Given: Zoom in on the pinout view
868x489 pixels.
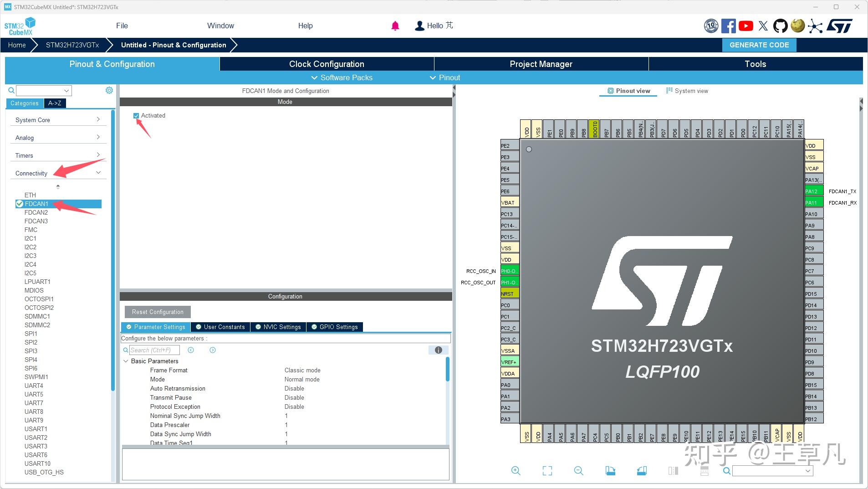Looking at the screenshot, I should click(x=516, y=470).
